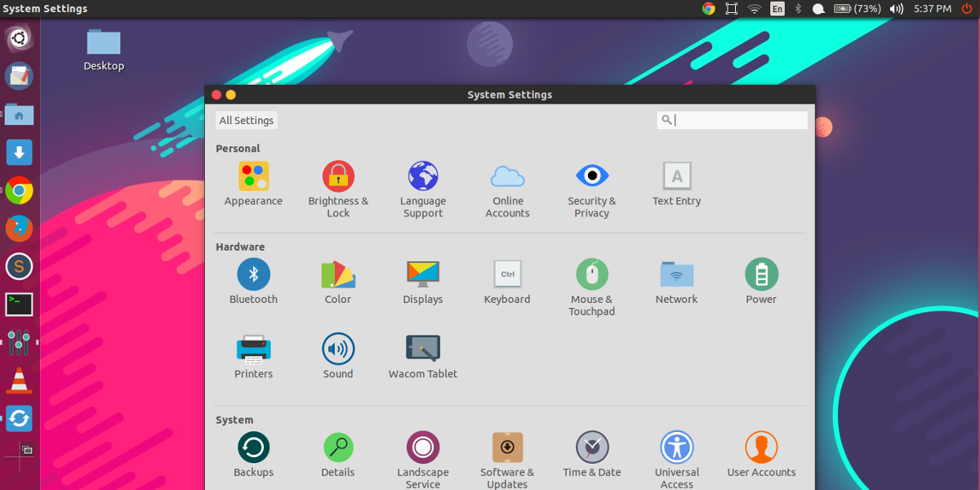Viewport: 980px width, 490px height.
Task: Open Wacom Tablet settings
Action: pos(423,356)
